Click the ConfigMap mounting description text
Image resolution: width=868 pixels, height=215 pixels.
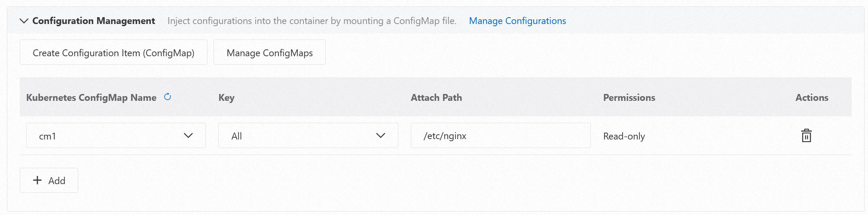click(312, 21)
